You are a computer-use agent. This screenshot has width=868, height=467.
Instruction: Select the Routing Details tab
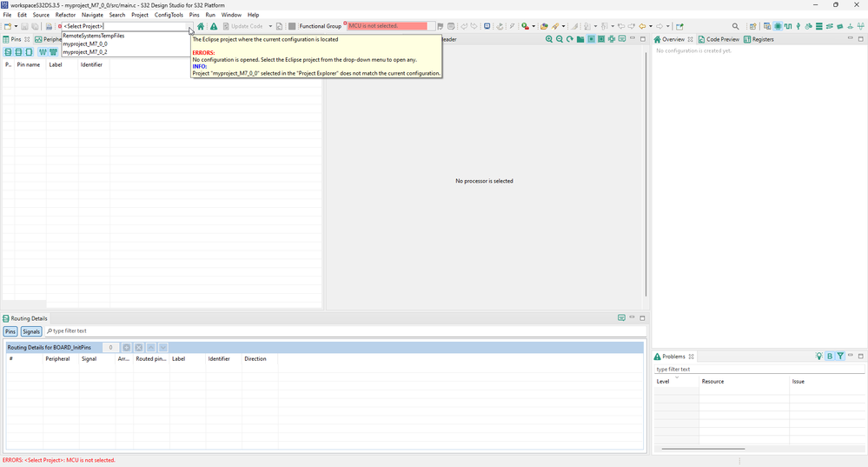[x=25, y=318]
